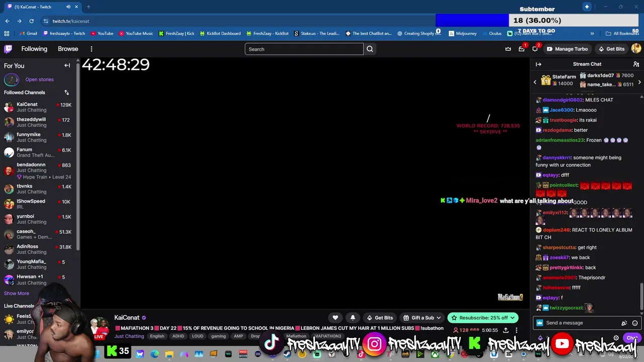The width and height of the screenshot is (644, 362).
Task: Mute the KaiCenat tab audio
Action: pyautogui.click(x=68, y=7)
